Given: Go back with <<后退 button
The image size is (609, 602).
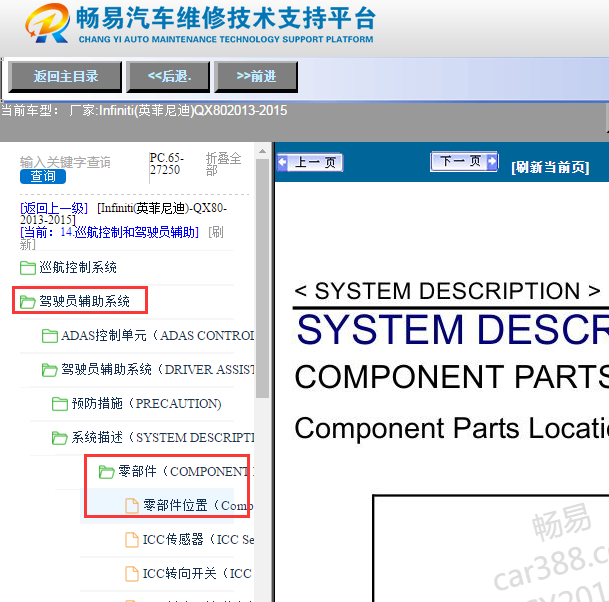Looking at the screenshot, I should click(x=169, y=77).
